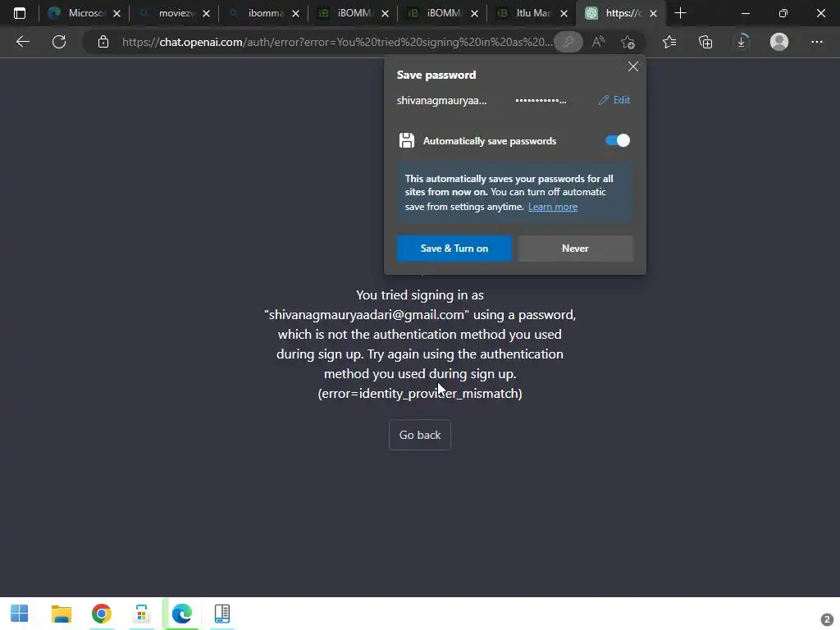Open notification badge in system tray

click(827, 619)
